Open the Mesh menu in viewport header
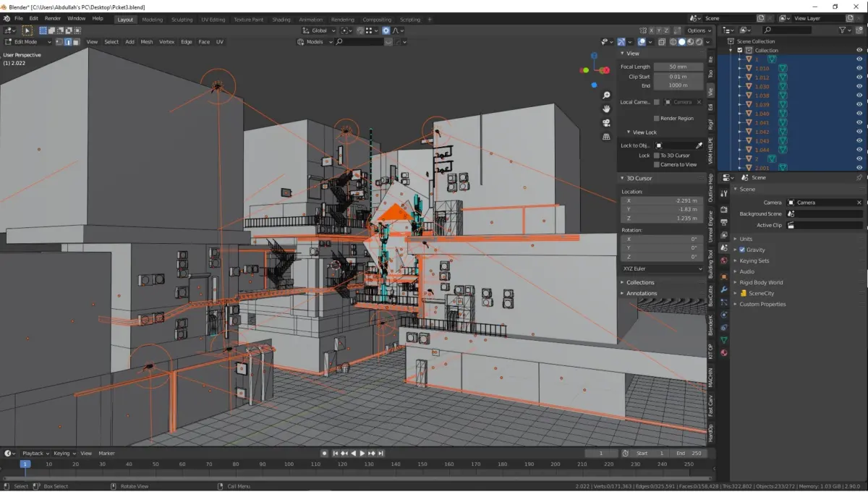Screen dimensions: 868x492 [x=147, y=42]
